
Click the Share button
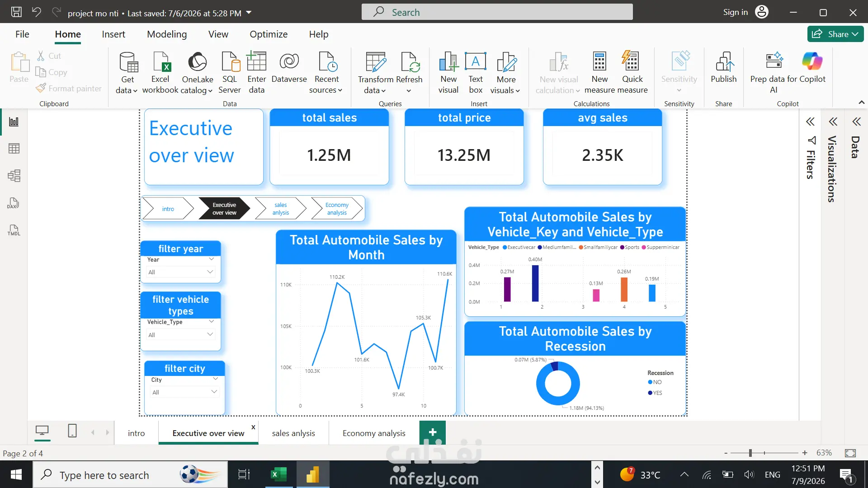coord(835,34)
